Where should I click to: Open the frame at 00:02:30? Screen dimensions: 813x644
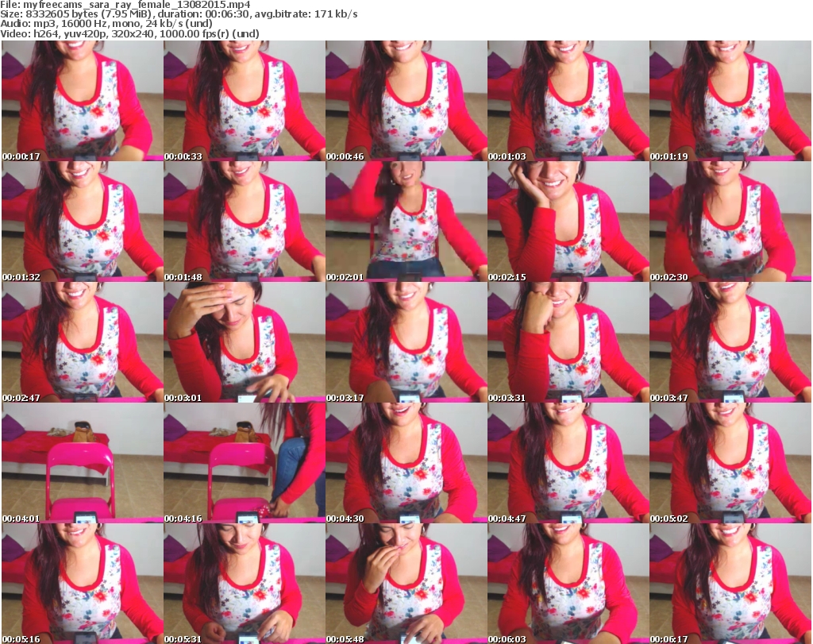(x=730, y=222)
